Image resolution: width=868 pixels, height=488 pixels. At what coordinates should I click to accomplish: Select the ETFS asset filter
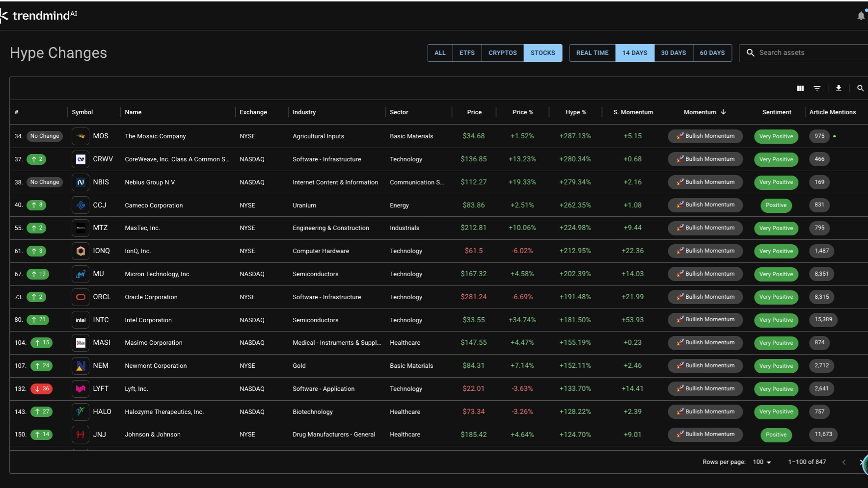tap(467, 53)
